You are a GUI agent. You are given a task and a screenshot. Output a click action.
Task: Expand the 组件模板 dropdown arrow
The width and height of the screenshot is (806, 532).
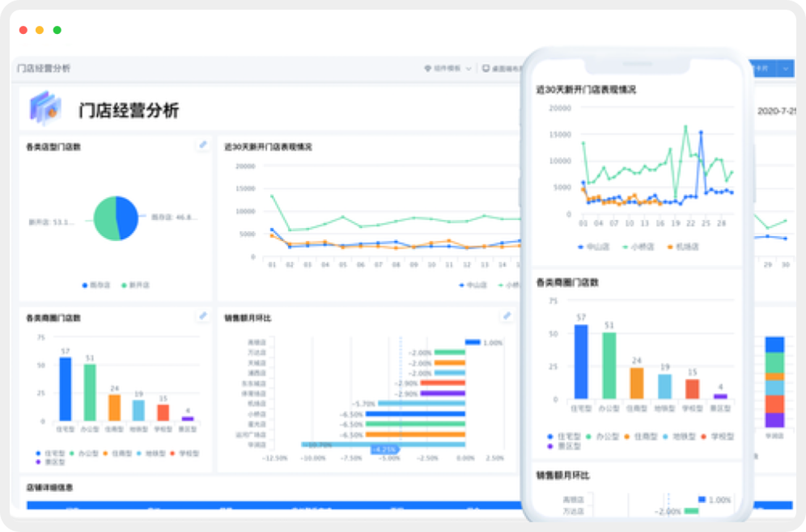(469, 69)
